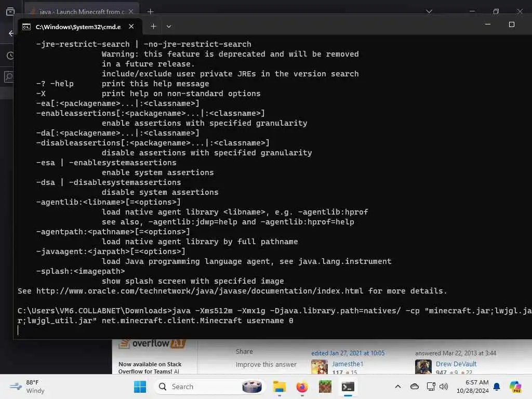Select the browser tab about launching Minecraft
Viewport: 532px width, 399px height.
point(82,11)
